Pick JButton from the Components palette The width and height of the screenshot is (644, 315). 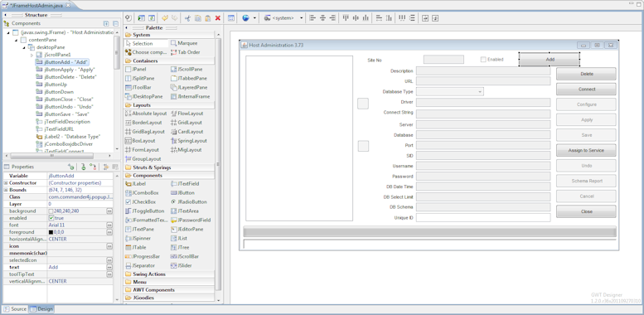coord(183,192)
